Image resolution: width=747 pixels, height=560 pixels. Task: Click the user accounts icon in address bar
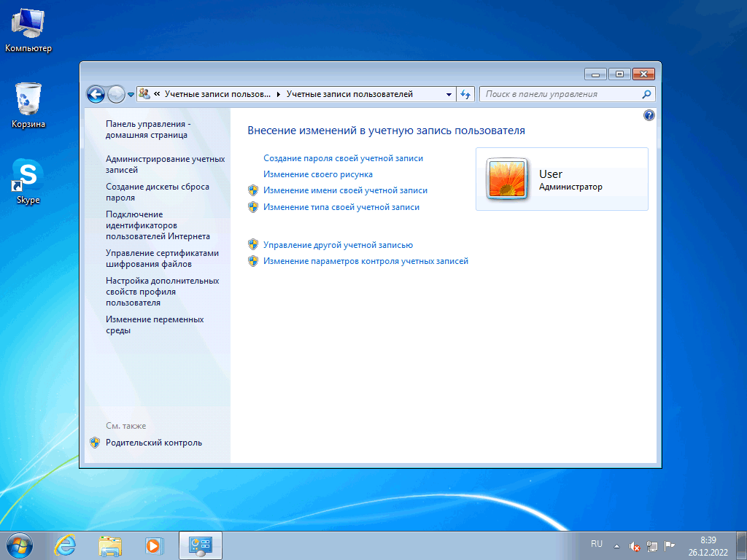click(144, 94)
